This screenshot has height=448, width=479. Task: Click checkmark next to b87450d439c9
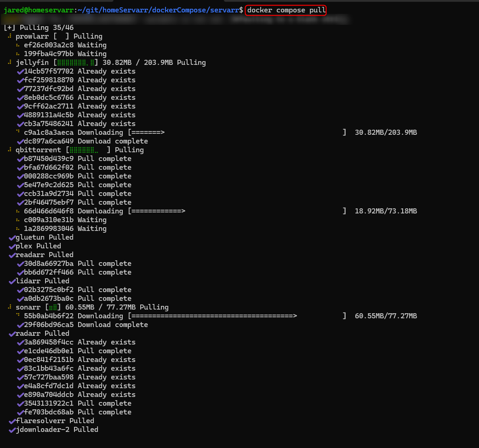(21, 159)
